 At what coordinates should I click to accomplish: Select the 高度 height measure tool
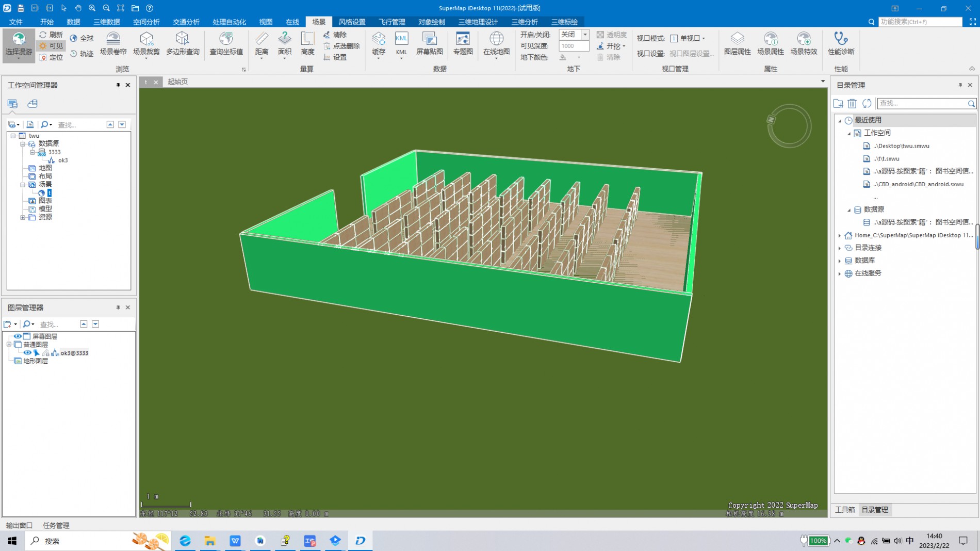[307, 43]
